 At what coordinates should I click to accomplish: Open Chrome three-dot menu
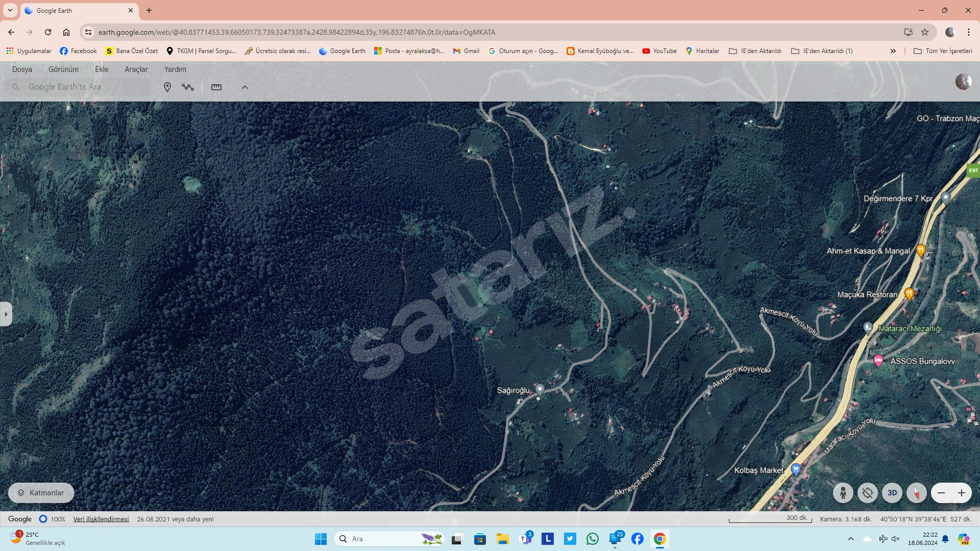tap(969, 32)
